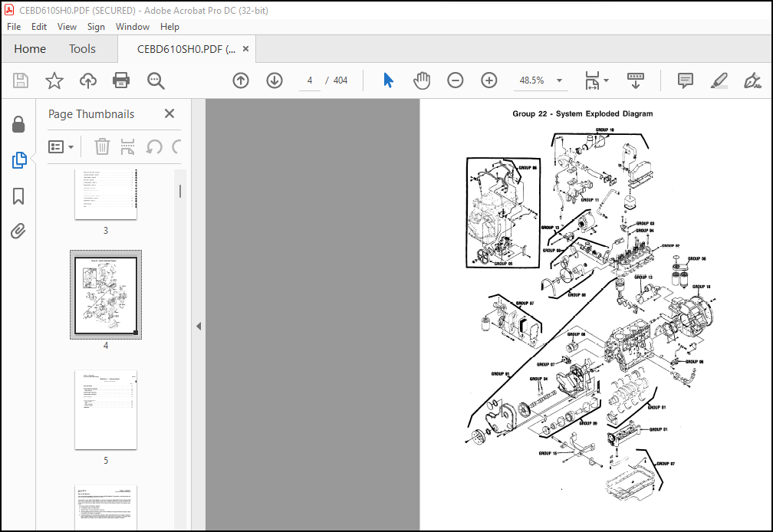Select the page 4 thumbnail
Viewport: 773px width, 532px height.
[106, 294]
